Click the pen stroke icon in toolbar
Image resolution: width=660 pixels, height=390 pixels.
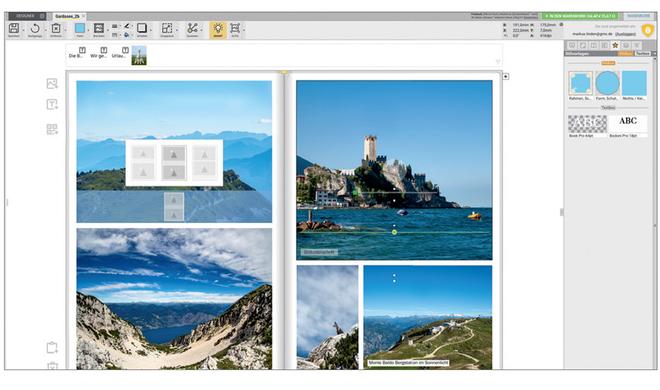coord(127,26)
